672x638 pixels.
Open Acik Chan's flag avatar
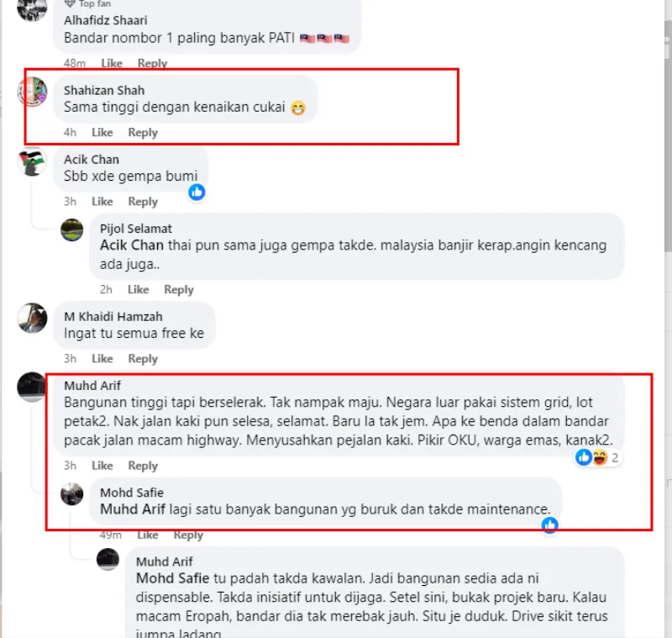pos(33,161)
